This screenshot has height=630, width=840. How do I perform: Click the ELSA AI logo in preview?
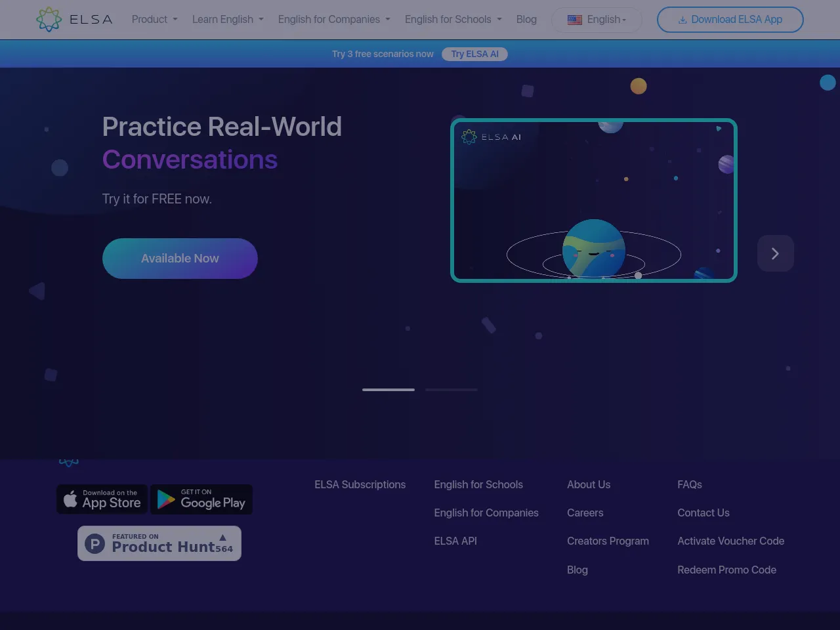point(492,136)
